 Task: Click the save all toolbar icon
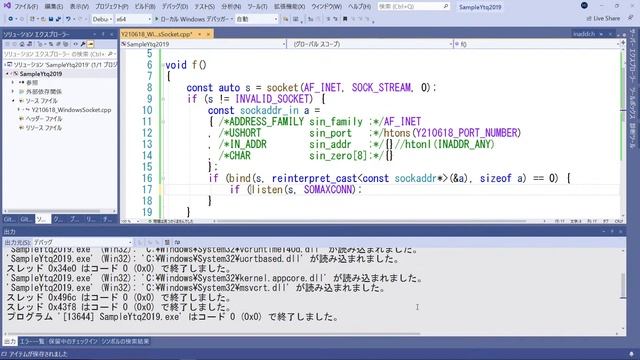[x=58, y=19]
